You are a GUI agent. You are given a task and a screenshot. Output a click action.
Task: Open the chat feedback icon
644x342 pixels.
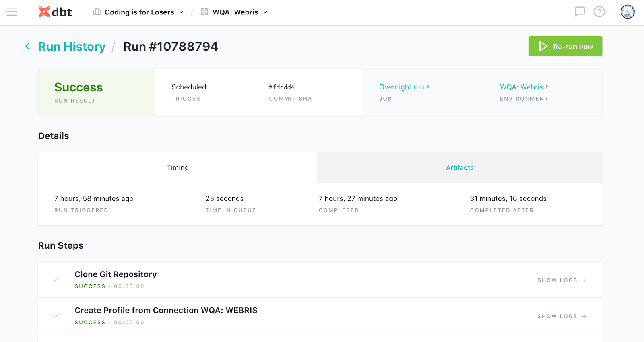[x=580, y=12]
